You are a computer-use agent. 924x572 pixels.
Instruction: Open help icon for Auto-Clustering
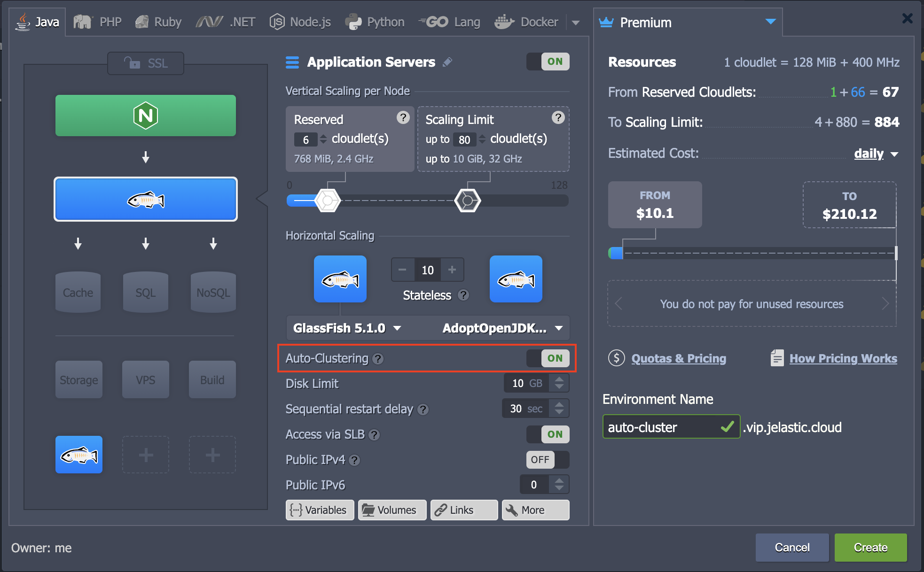(378, 359)
